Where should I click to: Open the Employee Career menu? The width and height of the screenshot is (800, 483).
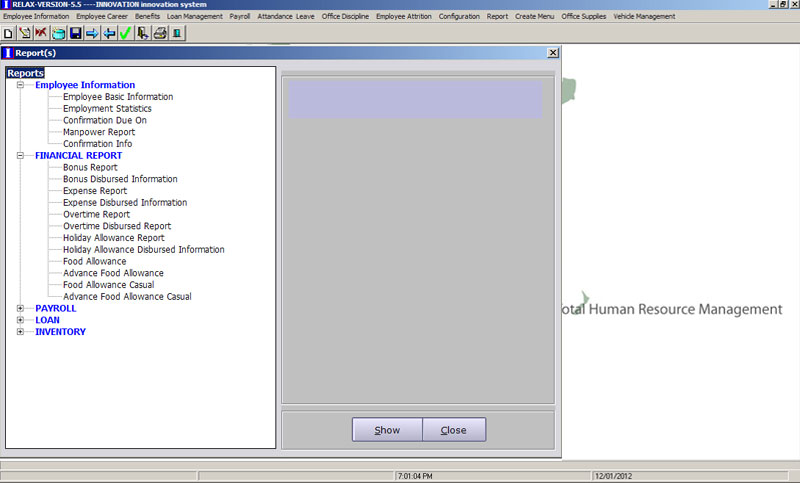pos(102,16)
